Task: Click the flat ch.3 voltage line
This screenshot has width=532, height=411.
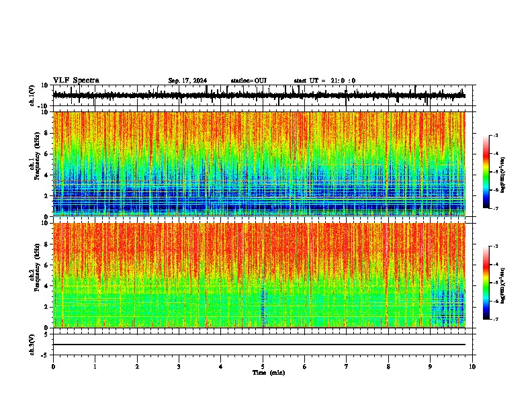Action: (x=259, y=345)
